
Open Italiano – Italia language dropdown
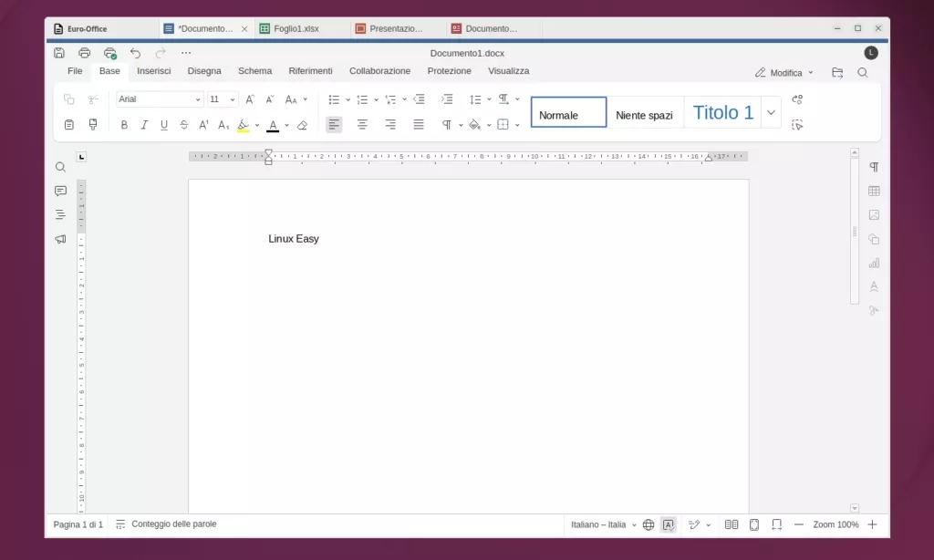point(604,524)
